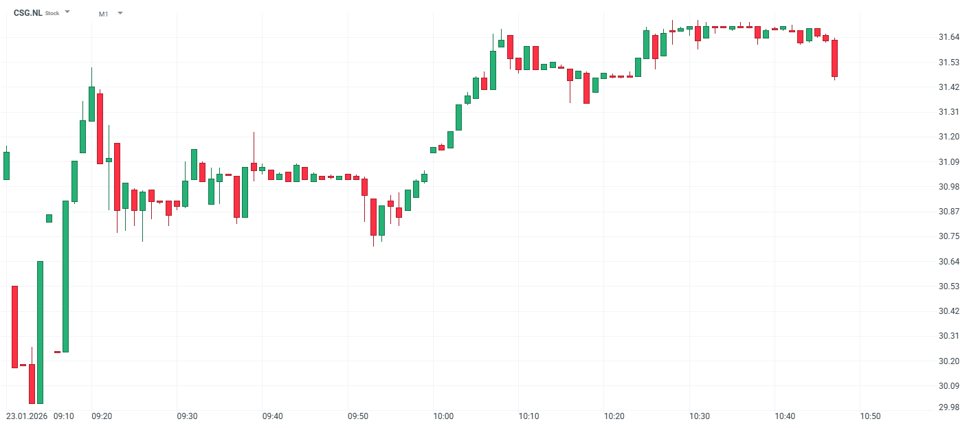This screenshot has height=428, width=980.
Task: Click the 09:50 time axis label
Action: [x=358, y=416]
